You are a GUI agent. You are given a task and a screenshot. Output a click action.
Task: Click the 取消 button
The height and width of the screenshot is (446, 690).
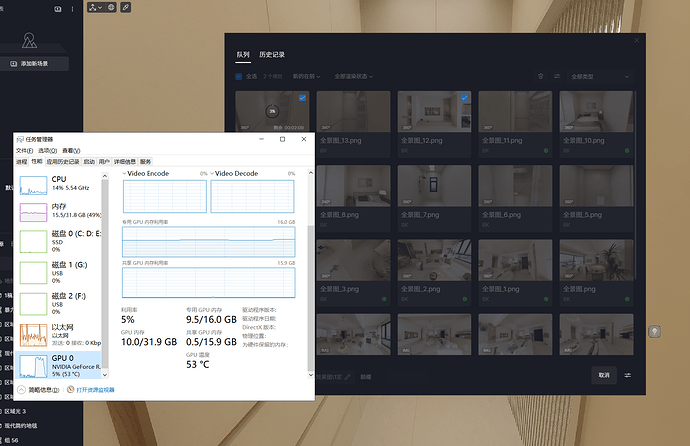(603, 376)
